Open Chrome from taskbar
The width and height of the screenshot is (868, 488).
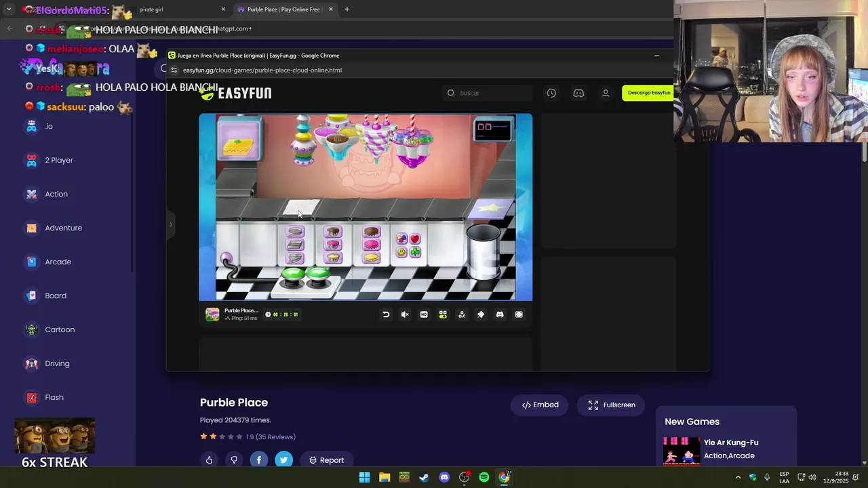tap(505, 477)
